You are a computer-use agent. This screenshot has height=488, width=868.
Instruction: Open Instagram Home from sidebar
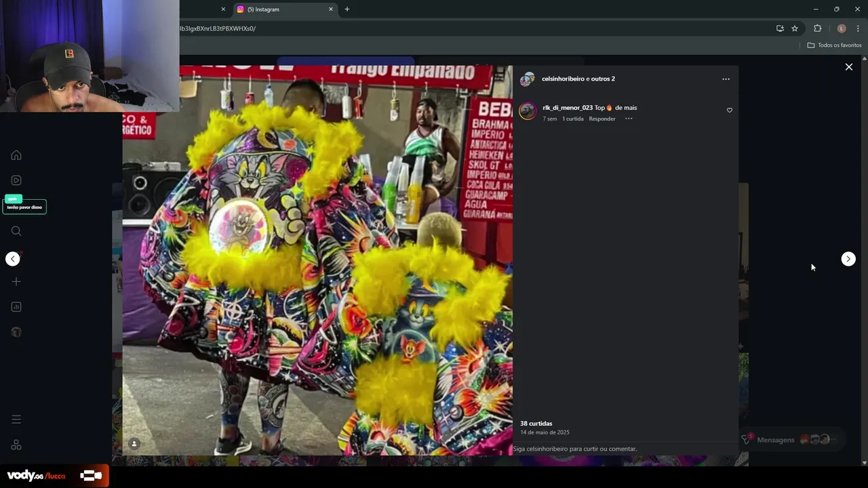coord(16,155)
